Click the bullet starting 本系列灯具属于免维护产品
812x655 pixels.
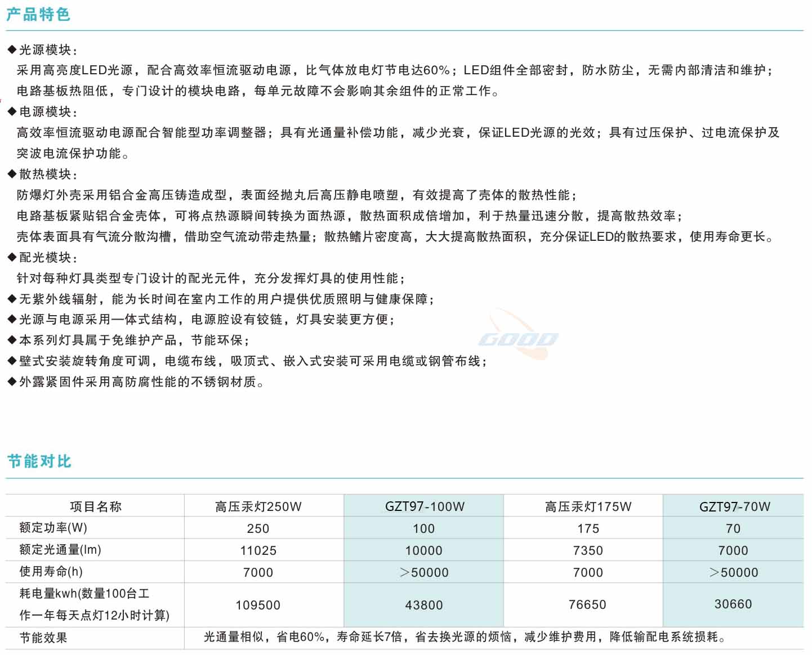[x=128, y=340]
